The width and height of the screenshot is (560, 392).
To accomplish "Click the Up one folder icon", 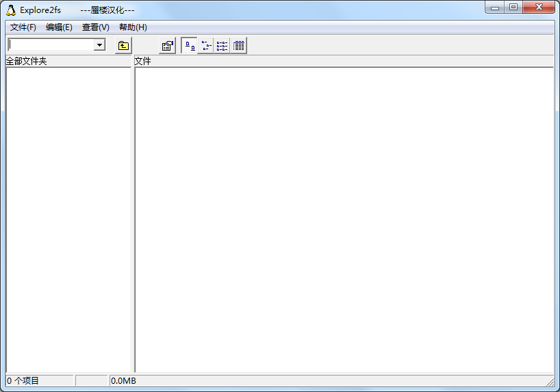I will pyautogui.click(x=123, y=46).
